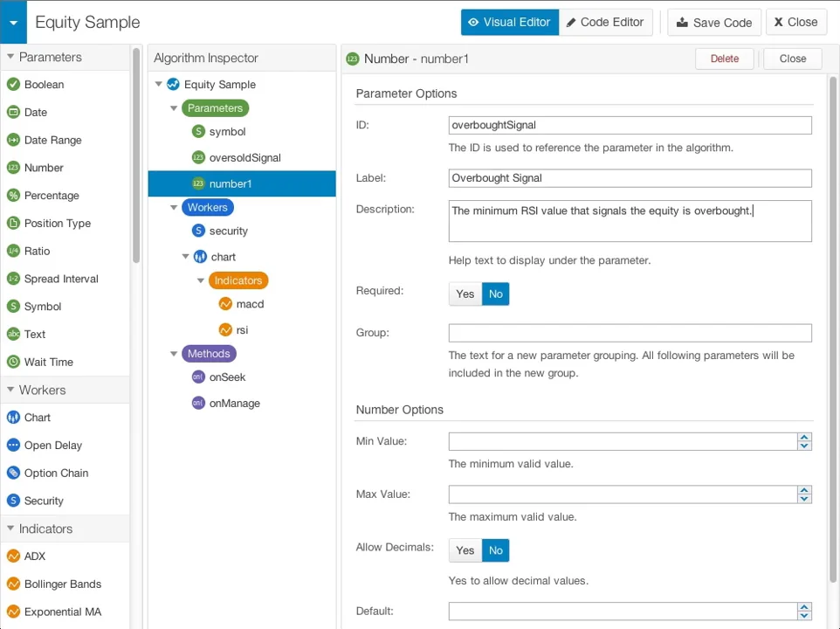Screen dimensions: 840x629
Task: Click the Label input field
Action: pyautogui.click(x=630, y=178)
